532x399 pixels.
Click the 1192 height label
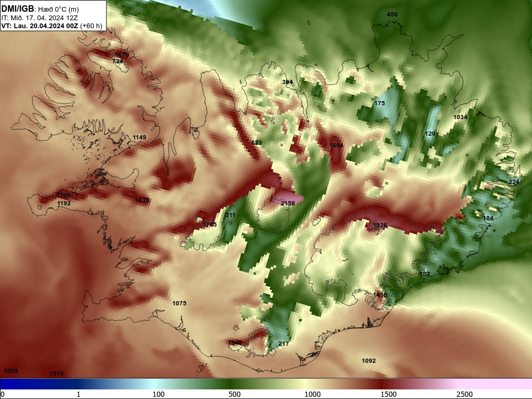pos(64,203)
